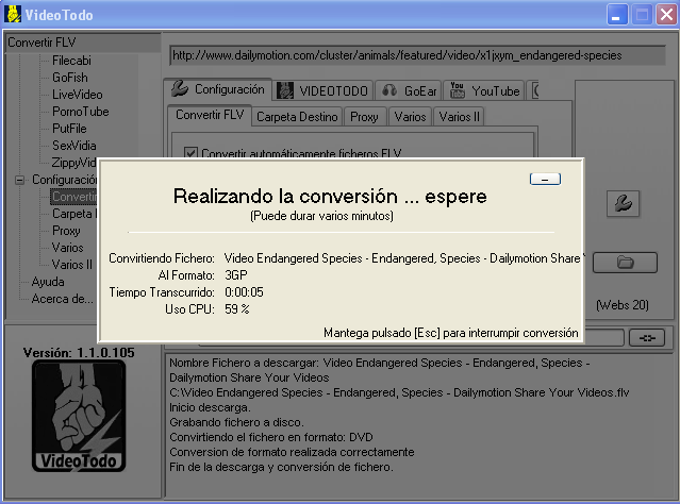The width and height of the screenshot is (680, 504).
Task: Close the VideoTodo window
Action: click(x=667, y=15)
